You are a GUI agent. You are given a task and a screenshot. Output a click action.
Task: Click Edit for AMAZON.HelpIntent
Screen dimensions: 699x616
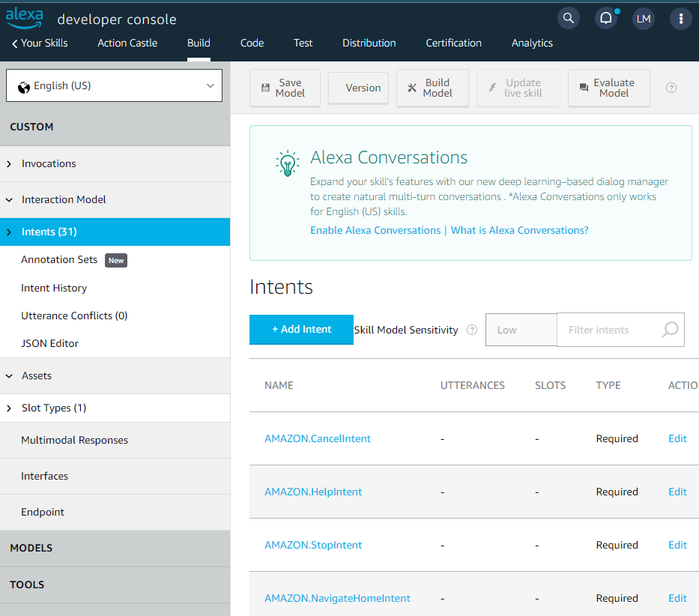[677, 492]
